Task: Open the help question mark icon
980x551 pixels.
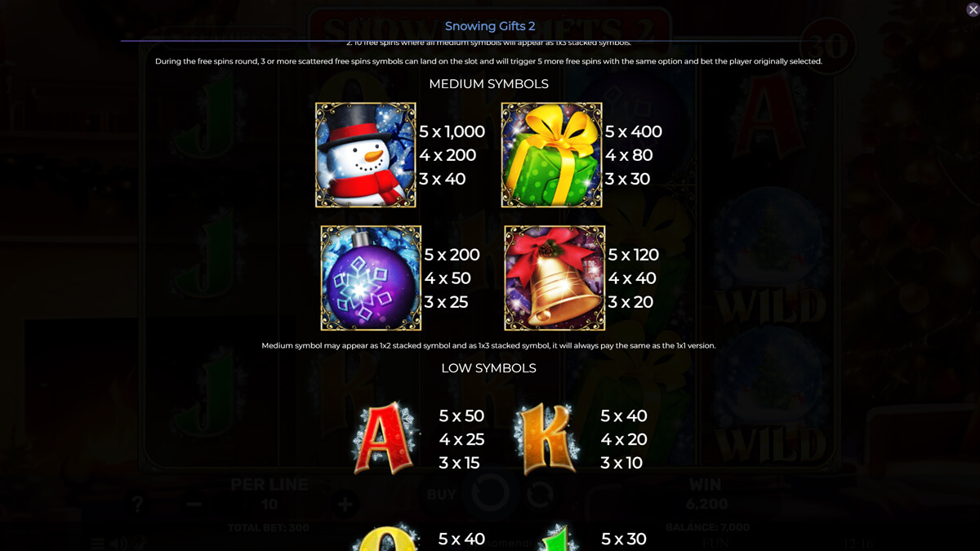Action: [x=138, y=504]
